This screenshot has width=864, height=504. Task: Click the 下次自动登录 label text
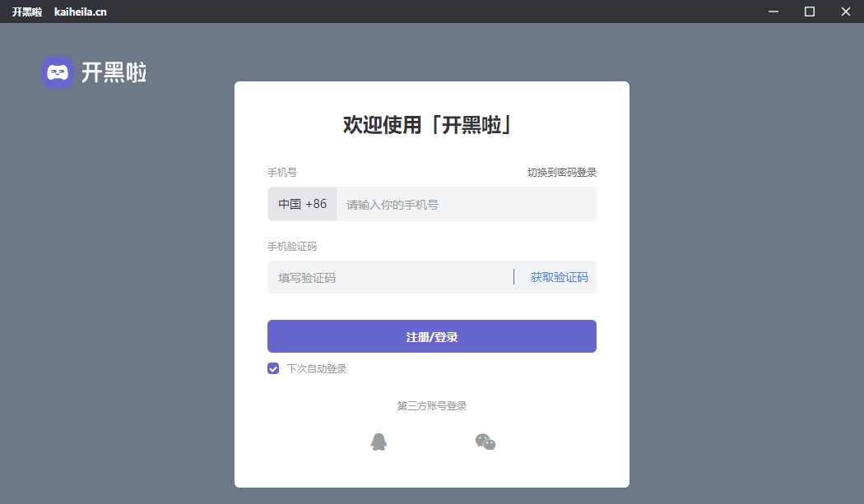[317, 369]
